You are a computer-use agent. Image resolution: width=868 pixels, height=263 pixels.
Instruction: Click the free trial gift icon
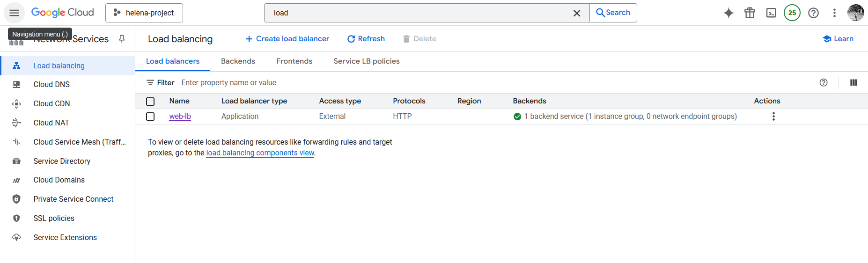(750, 13)
